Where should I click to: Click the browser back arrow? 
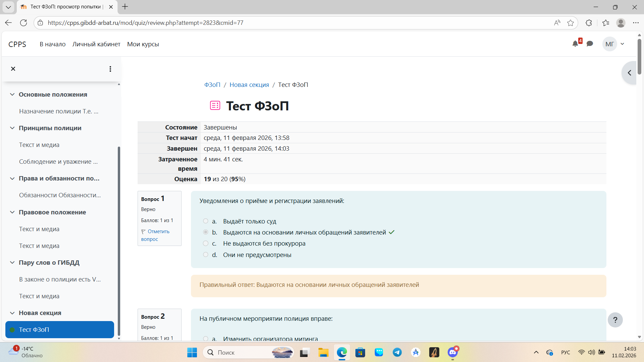[8, 23]
